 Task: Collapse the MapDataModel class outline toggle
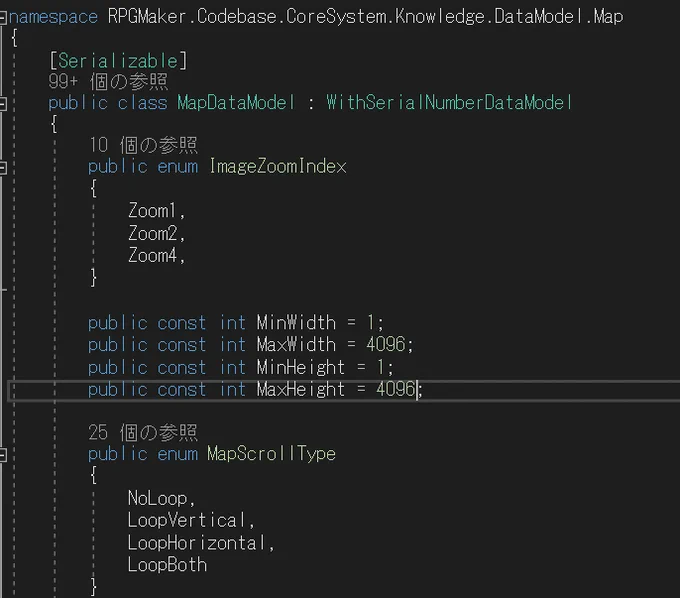coord(3,104)
